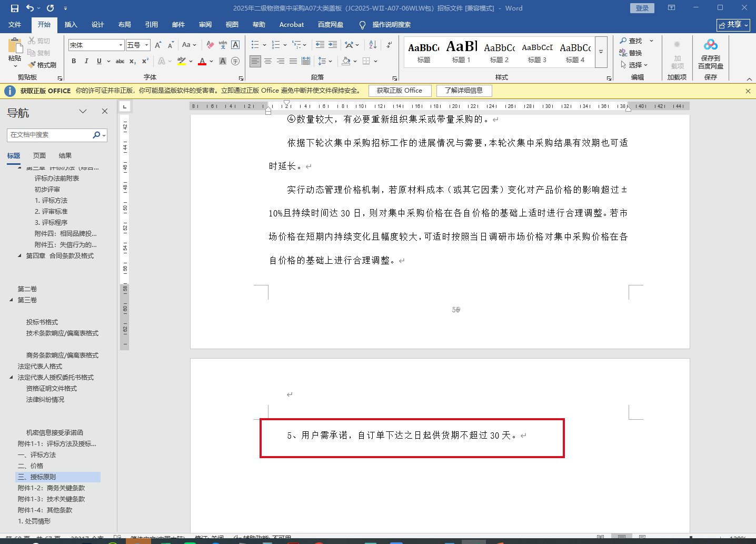Viewport: 756px width, 544px height.
Task: Click the Save icon in quick access toolbar
Action: (15, 8)
